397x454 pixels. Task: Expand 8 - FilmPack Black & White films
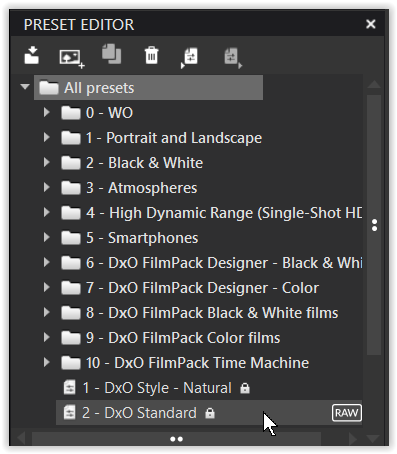tap(47, 312)
